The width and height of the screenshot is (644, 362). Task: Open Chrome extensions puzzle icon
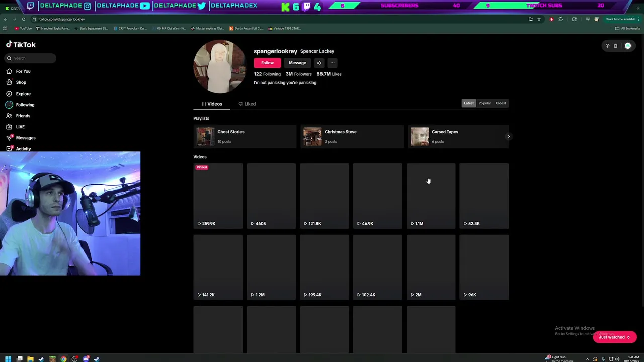click(x=561, y=19)
